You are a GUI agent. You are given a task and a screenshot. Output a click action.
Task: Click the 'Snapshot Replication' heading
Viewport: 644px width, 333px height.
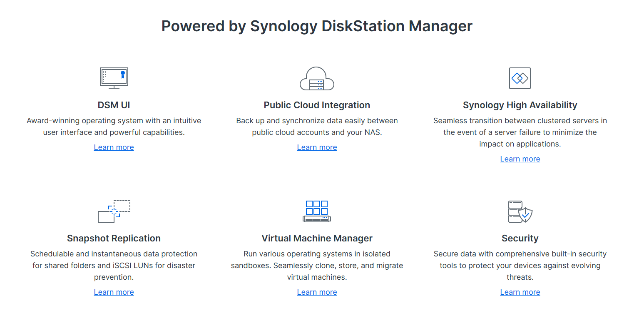tap(114, 239)
